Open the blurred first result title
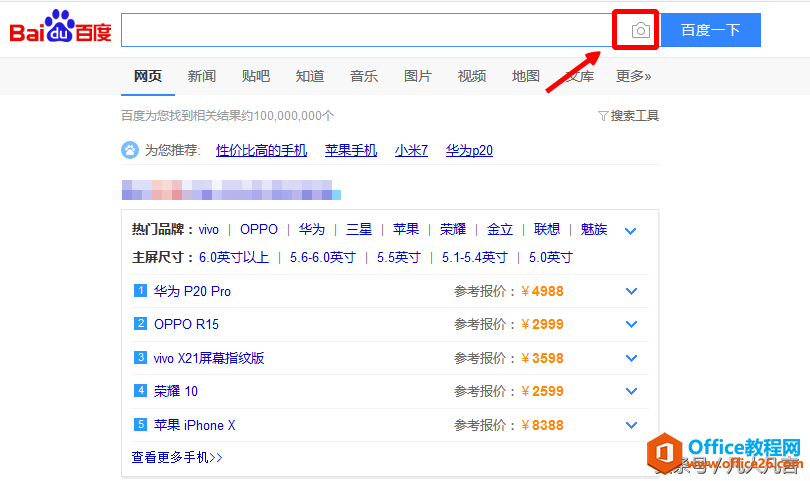The image size is (810, 481). [x=231, y=190]
